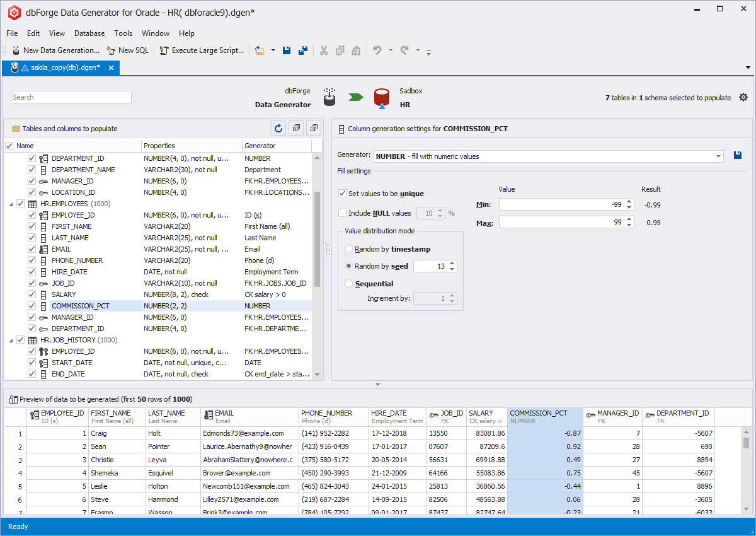Open the Generator type dropdown
The height and width of the screenshot is (536, 756).
coord(718,156)
